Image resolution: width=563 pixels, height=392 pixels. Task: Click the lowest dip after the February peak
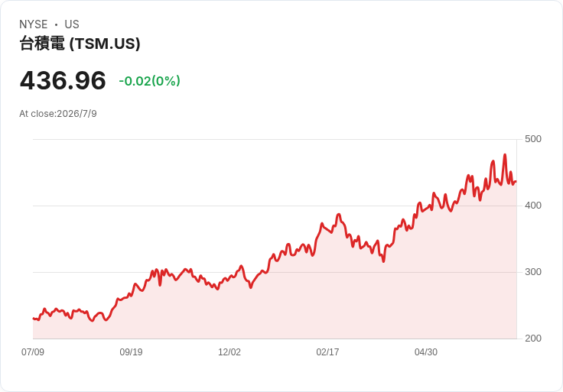[x=383, y=261]
